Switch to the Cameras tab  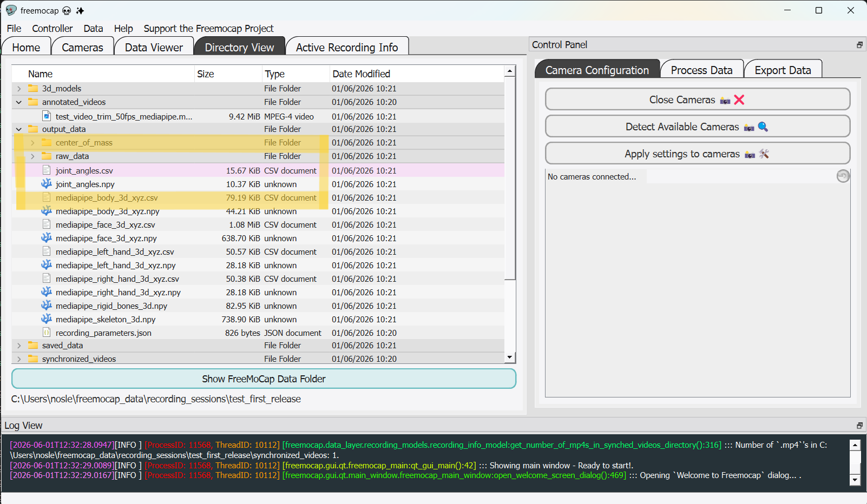tap(82, 48)
